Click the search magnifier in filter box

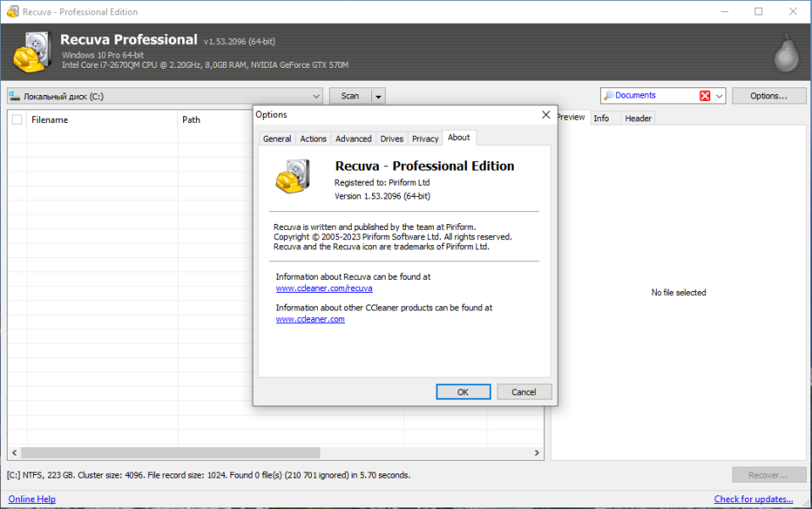609,95
